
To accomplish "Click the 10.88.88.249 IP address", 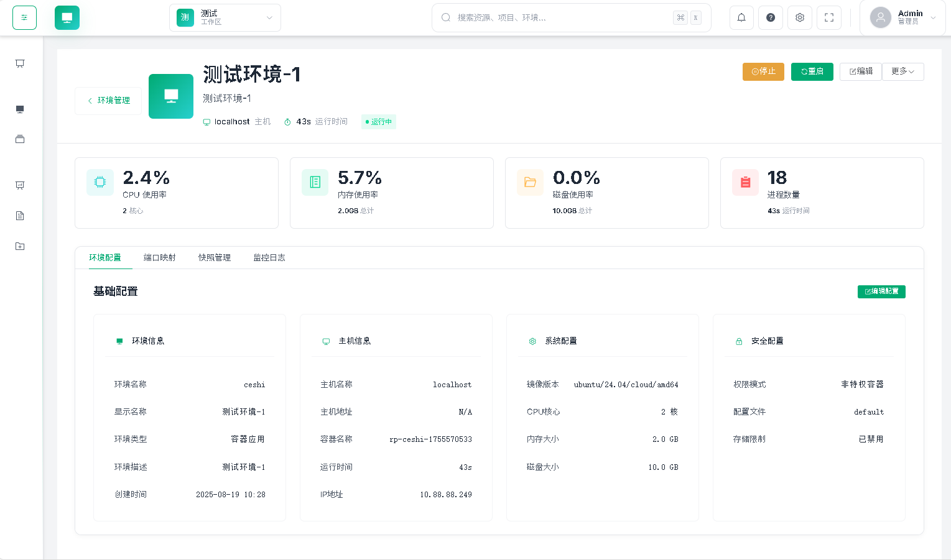I will [x=446, y=495].
